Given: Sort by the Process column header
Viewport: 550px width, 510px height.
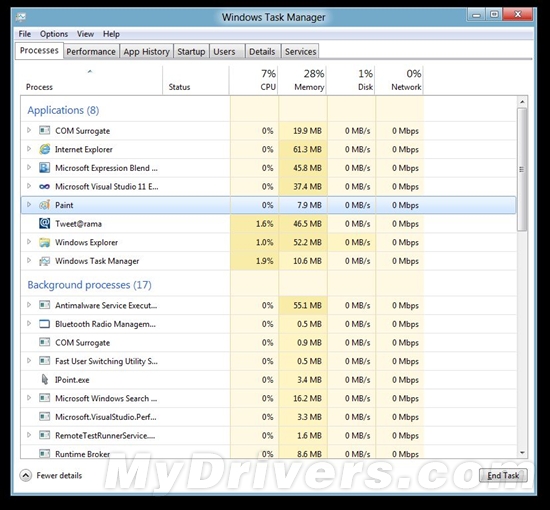Looking at the screenshot, I should [91, 80].
